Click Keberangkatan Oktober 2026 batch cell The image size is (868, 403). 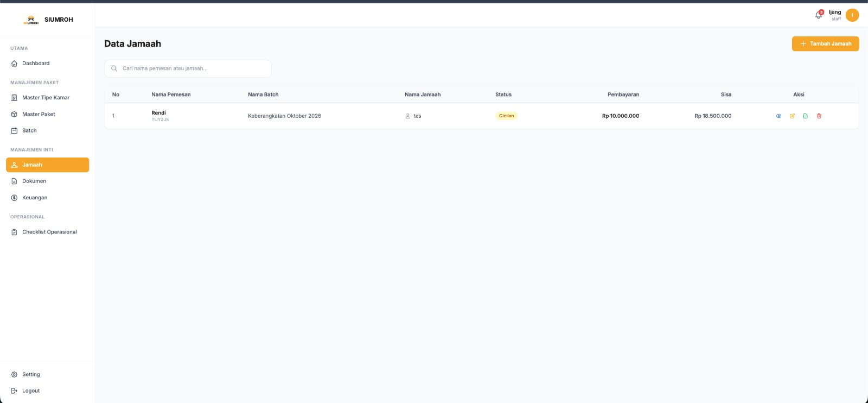(x=284, y=116)
